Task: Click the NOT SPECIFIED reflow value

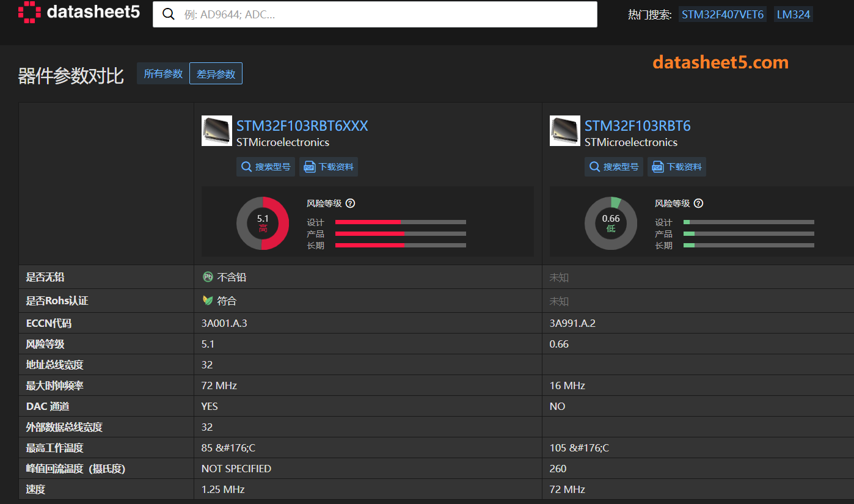Action: [236, 469]
